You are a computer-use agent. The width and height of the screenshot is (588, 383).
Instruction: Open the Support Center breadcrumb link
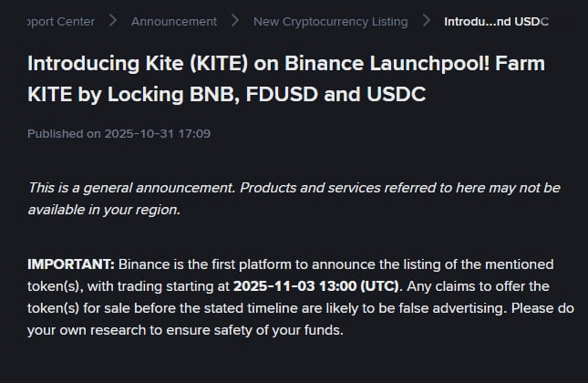coord(60,21)
